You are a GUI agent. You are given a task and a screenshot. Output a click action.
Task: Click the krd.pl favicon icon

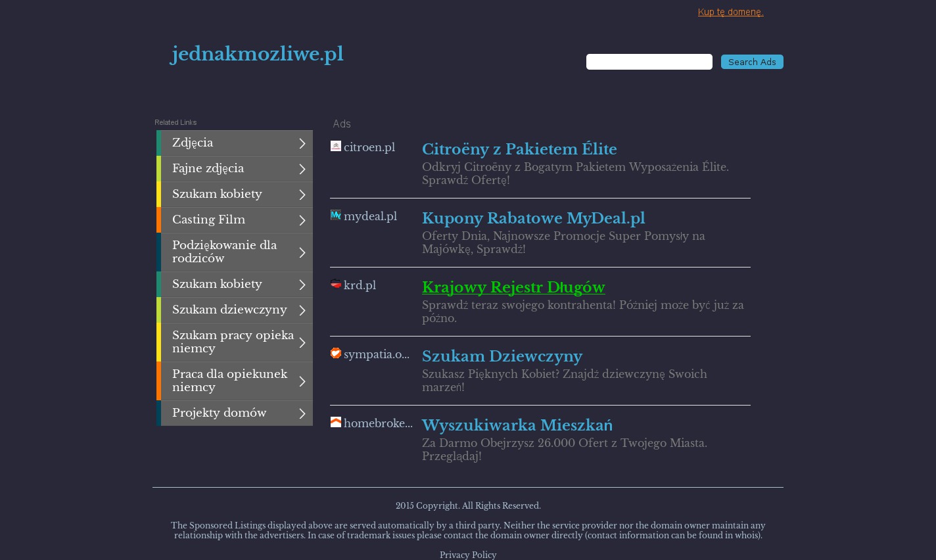pyautogui.click(x=335, y=284)
